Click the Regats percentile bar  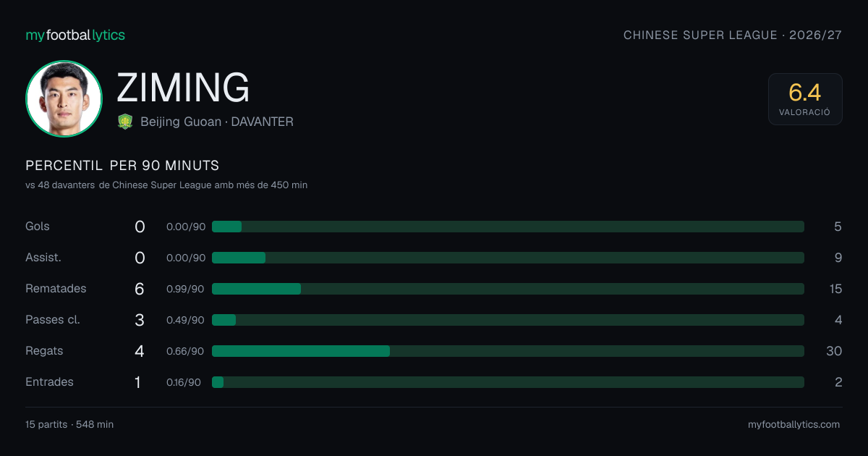pyautogui.click(x=508, y=351)
